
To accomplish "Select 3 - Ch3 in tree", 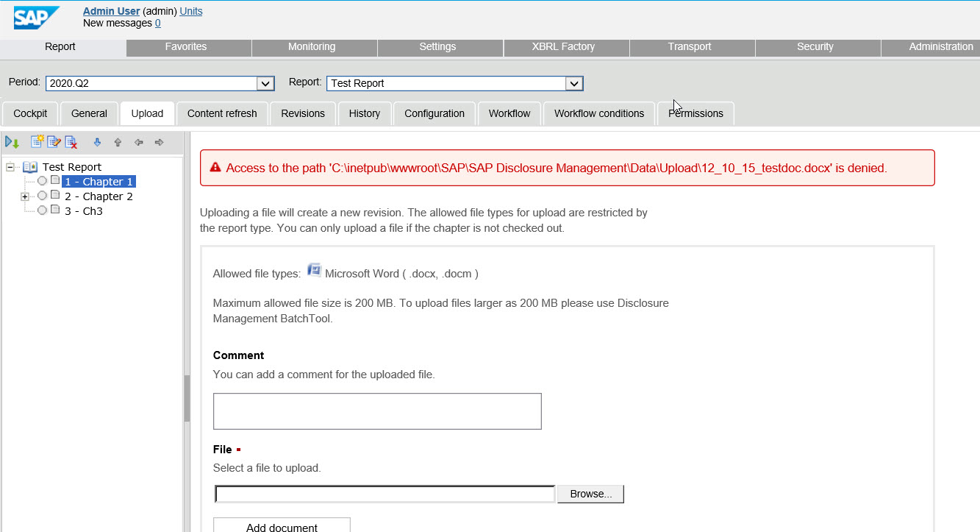I will (84, 211).
